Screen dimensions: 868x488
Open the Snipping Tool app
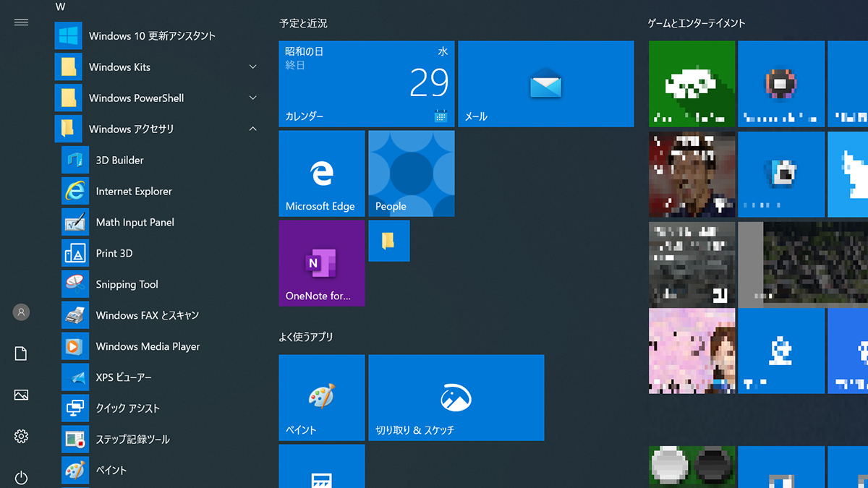tap(127, 285)
